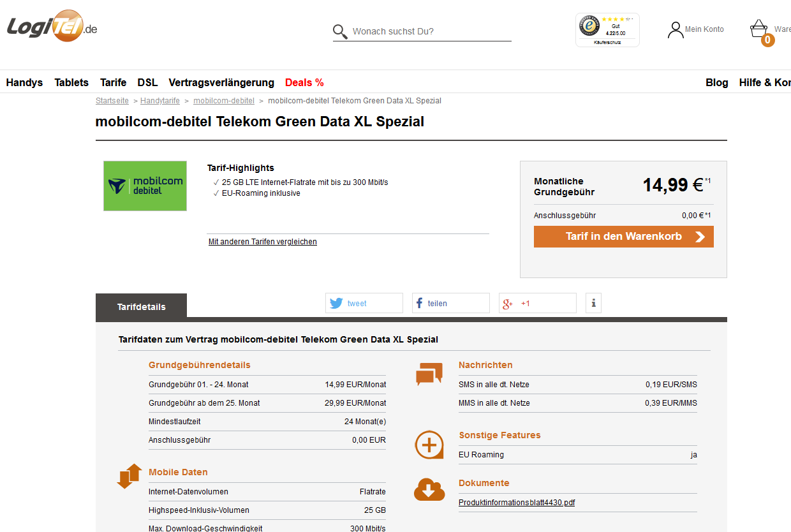Viewport: 791px width, 532px height.
Task: Click the Dokumente download cloud icon
Action: 429,489
